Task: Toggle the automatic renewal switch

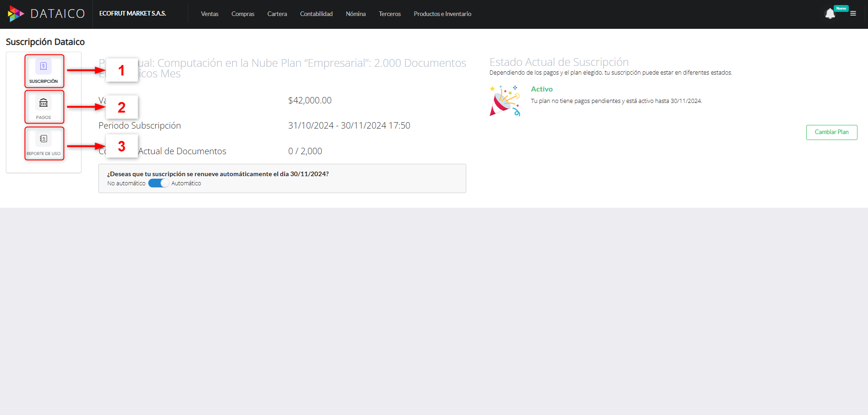Action: click(x=158, y=183)
